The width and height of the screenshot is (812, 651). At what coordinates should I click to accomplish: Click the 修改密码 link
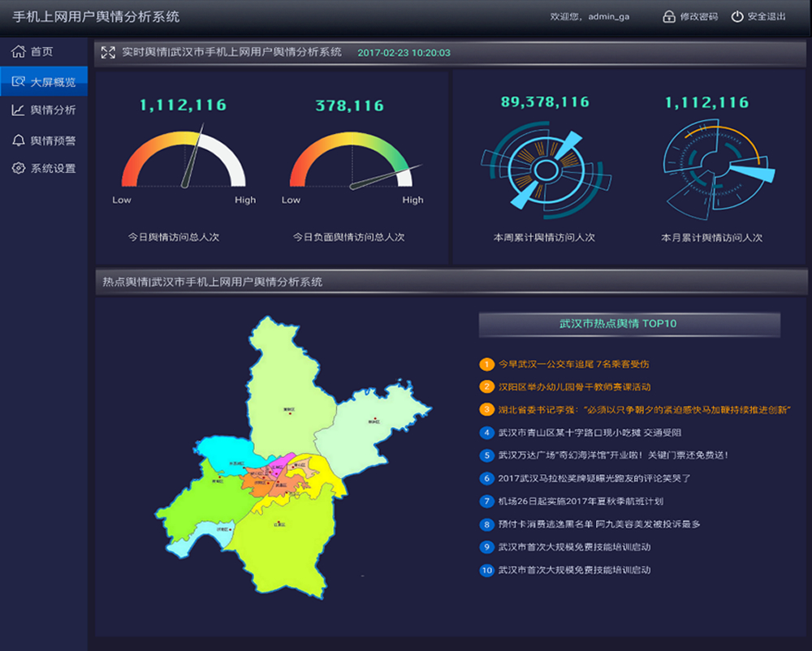[698, 17]
